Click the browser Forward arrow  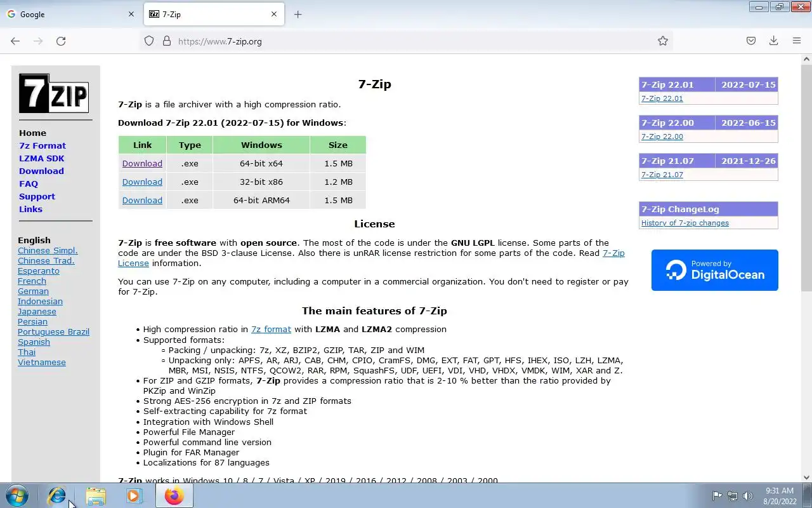(x=38, y=41)
